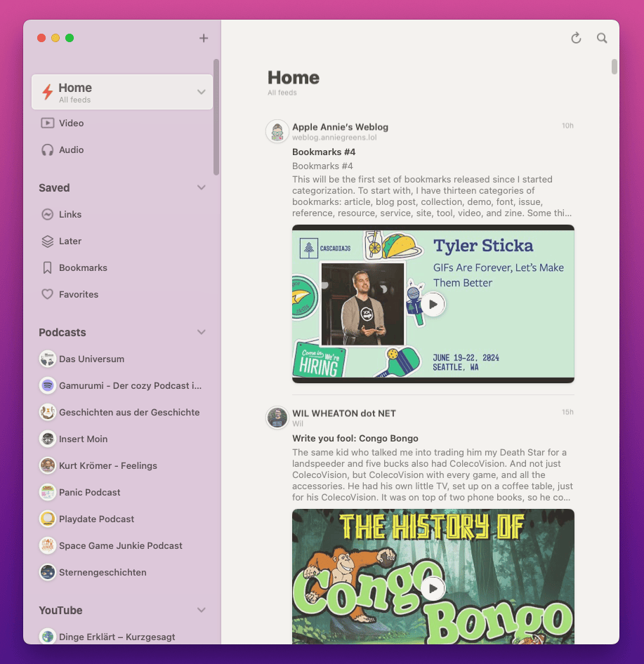Image resolution: width=644 pixels, height=664 pixels.
Task: Click the Bookmarks #4 summary text
Action: [432, 196]
